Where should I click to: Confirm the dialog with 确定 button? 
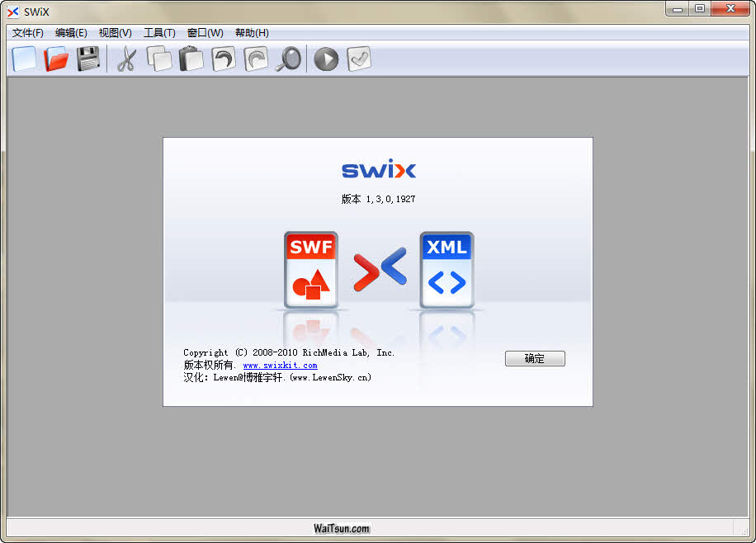pyautogui.click(x=535, y=358)
